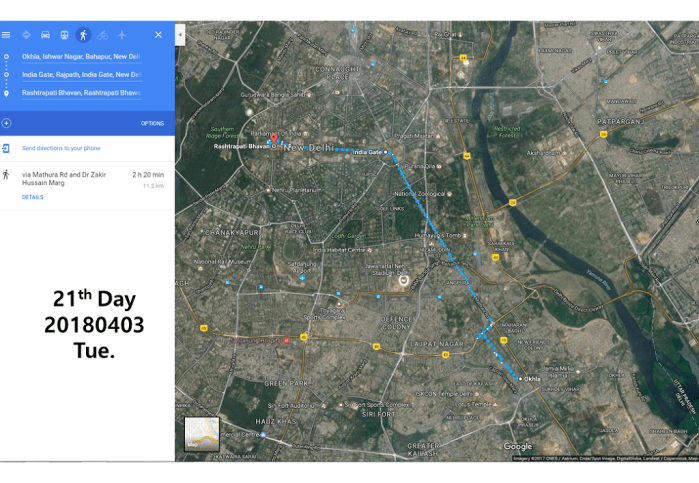
Task: Switch to cycling directions bicycle icon
Action: (102, 34)
